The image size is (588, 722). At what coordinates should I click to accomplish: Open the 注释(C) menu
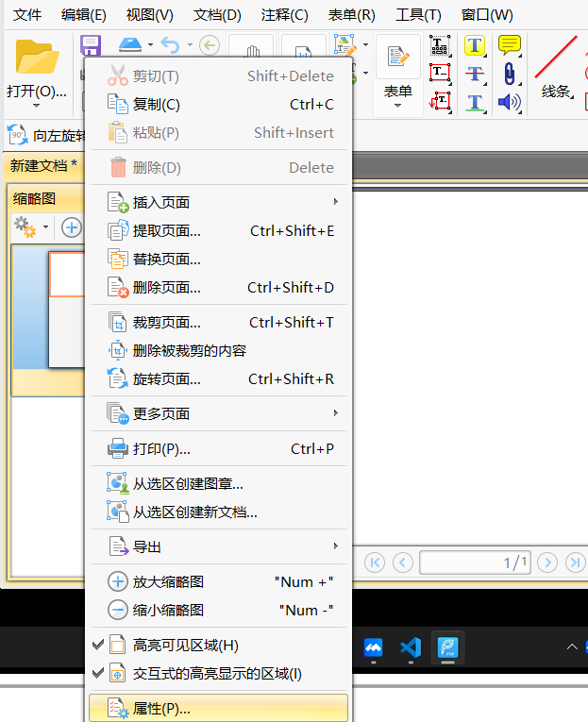click(x=284, y=15)
